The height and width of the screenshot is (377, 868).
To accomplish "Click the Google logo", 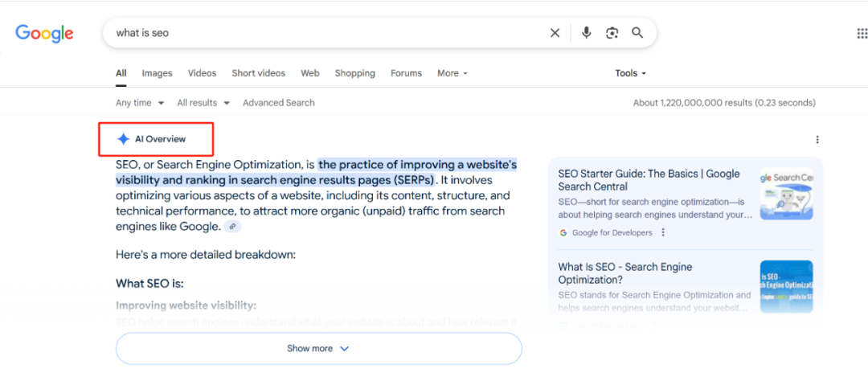I will (44, 33).
